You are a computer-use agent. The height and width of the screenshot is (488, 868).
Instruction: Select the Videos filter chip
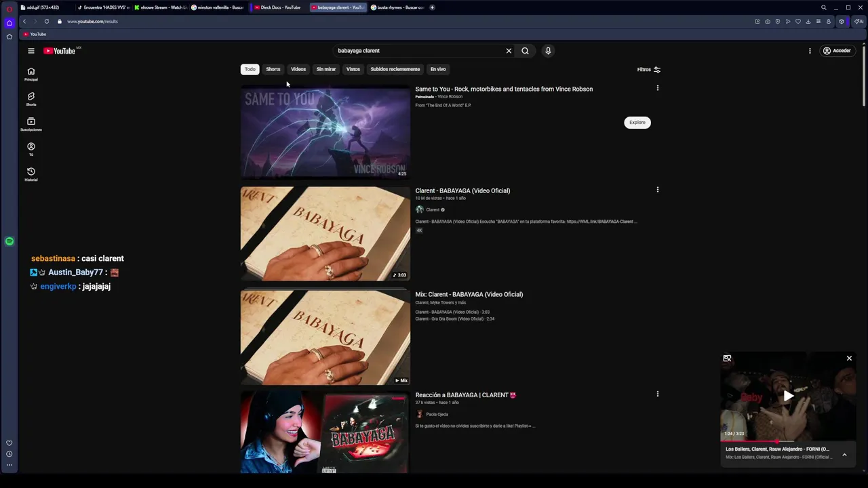point(298,69)
